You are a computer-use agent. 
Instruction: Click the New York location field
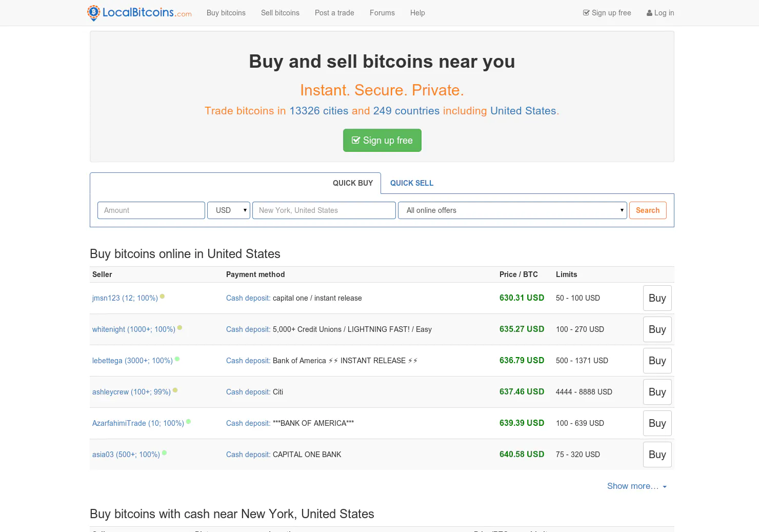(324, 210)
